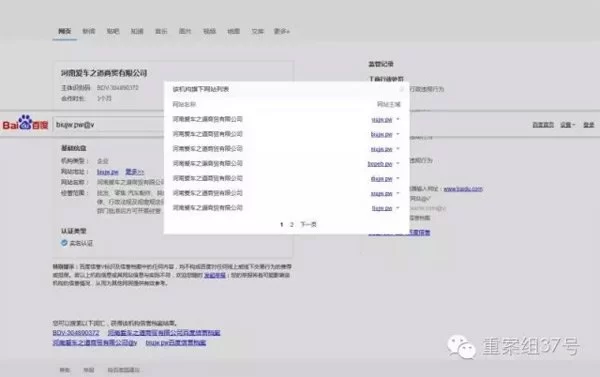Open the 河南爱车之道商贸有限公司百度信誉档案 link
The height and width of the screenshot is (377, 600).
click(164, 333)
